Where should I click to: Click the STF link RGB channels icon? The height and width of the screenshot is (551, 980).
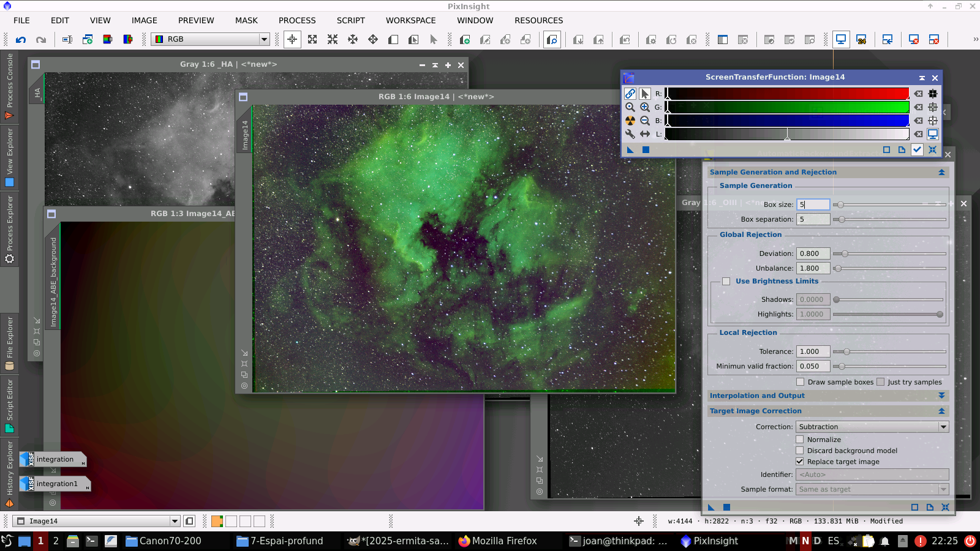[630, 94]
